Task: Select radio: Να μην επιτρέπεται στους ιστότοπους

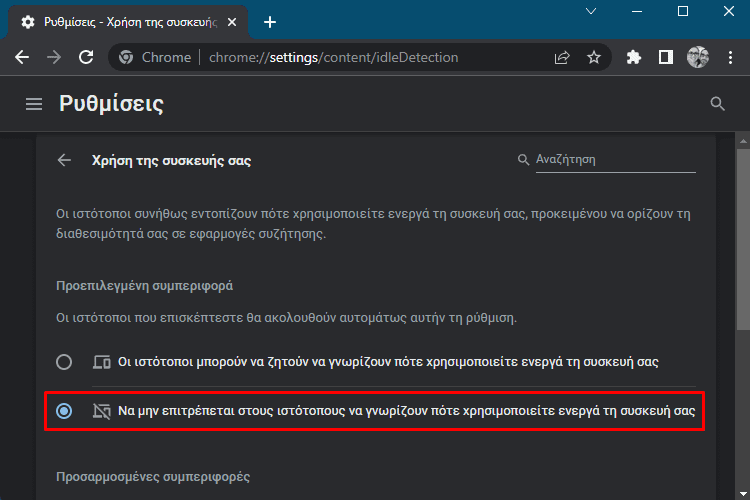Action: click(x=64, y=411)
